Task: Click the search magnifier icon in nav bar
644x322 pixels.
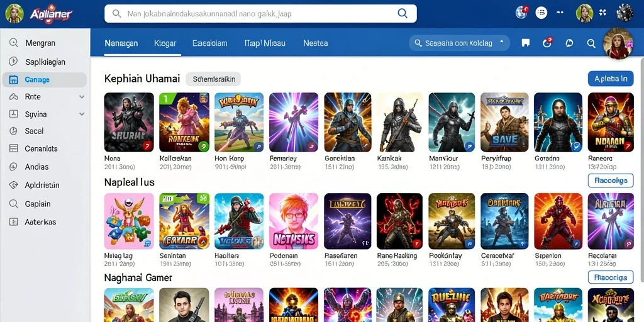Action: click(591, 43)
